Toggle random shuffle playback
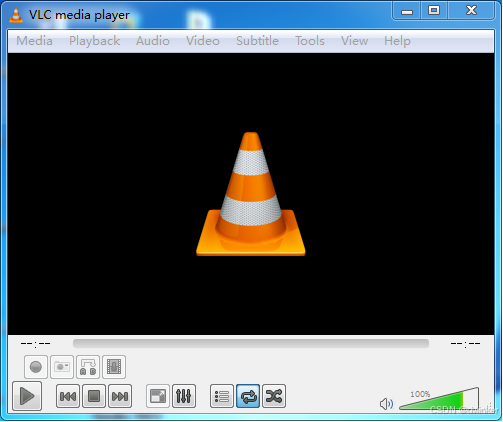This screenshot has width=503, height=422. [x=274, y=396]
